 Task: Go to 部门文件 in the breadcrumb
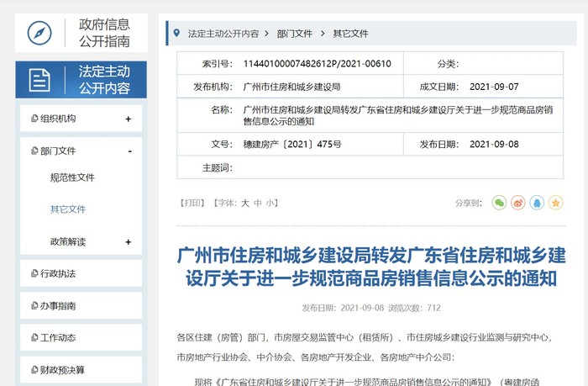(x=295, y=34)
